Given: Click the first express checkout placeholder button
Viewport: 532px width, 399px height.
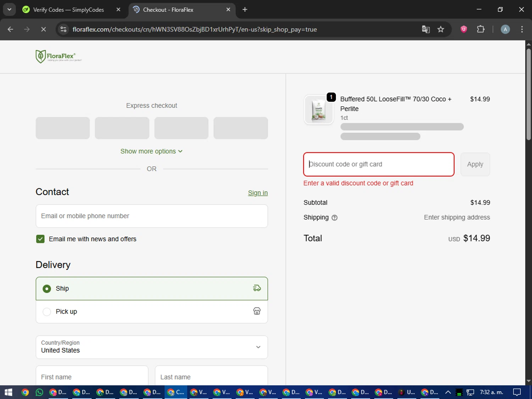Looking at the screenshot, I should pyautogui.click(x=63, y=128).
